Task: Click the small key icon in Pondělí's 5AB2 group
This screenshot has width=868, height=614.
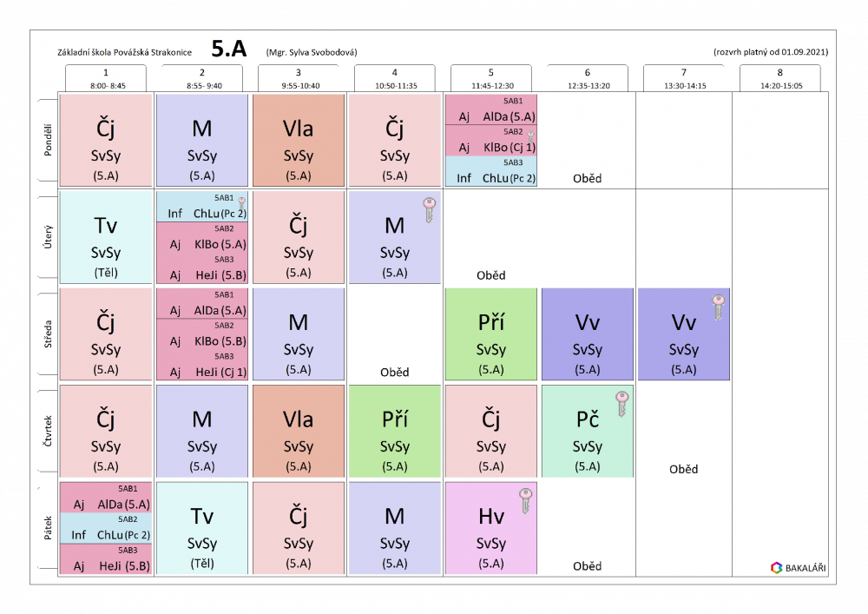Action: tap(531, 135)
